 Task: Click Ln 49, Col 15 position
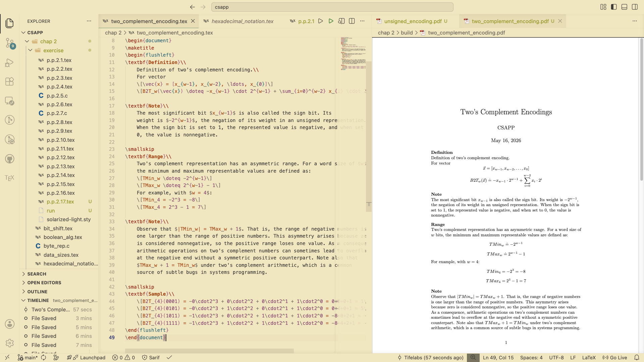click(498, 358)
